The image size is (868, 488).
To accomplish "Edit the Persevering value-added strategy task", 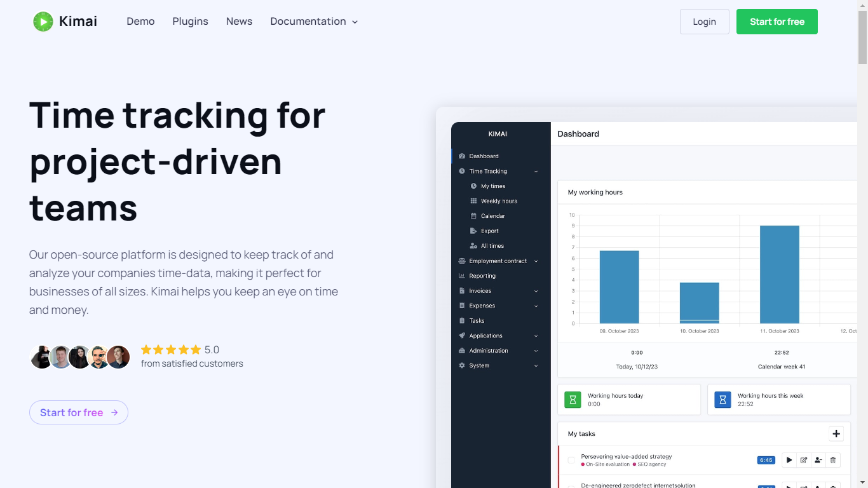I will pyautogui.click(x=804, y=460).
